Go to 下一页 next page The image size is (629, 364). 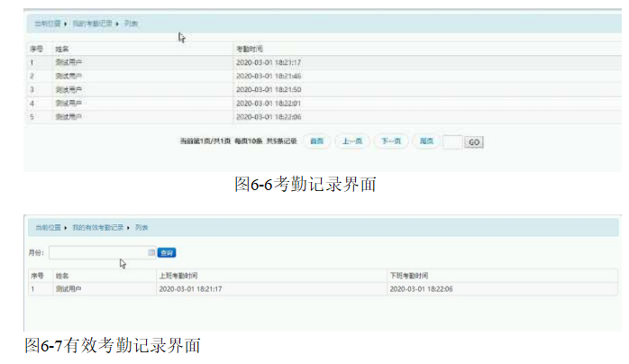tap(391, 141)
